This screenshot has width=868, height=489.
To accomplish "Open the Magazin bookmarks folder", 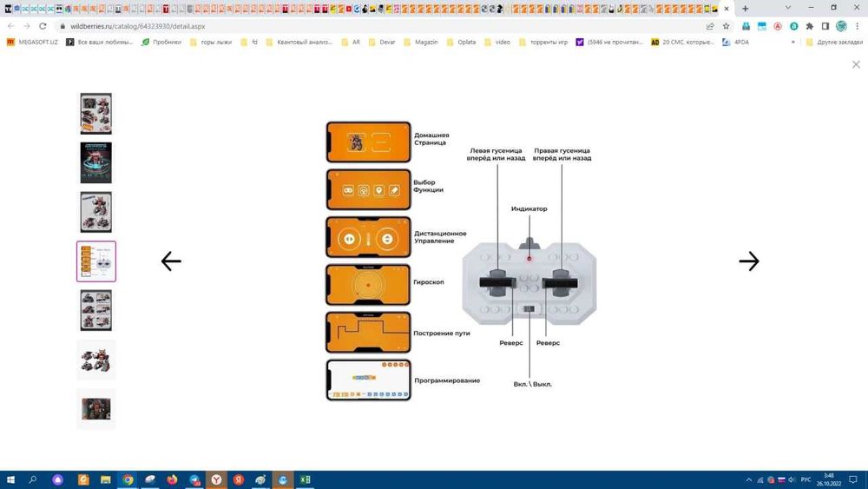I will 420,42.
